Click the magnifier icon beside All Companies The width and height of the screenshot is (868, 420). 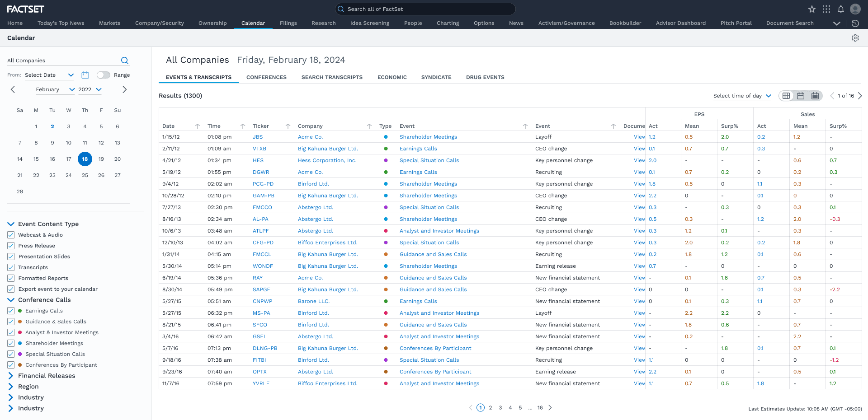point(125,61)
